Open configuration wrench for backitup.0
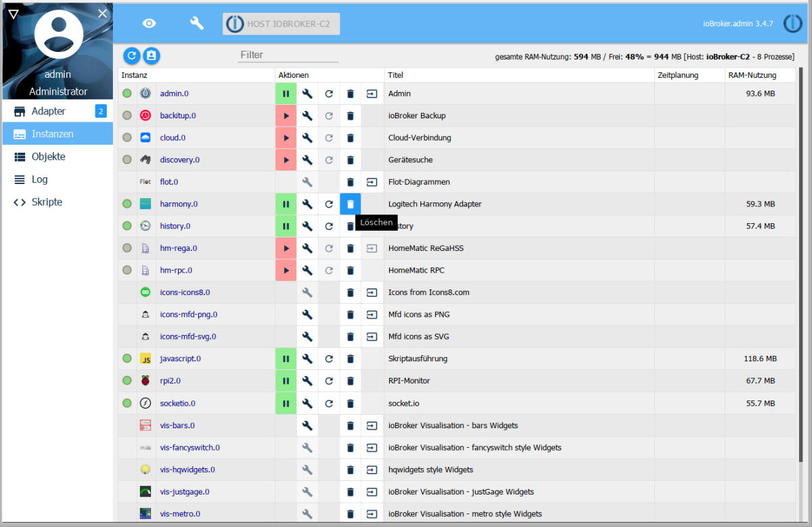Screen dimensions: 812x527 pos(307,116)
